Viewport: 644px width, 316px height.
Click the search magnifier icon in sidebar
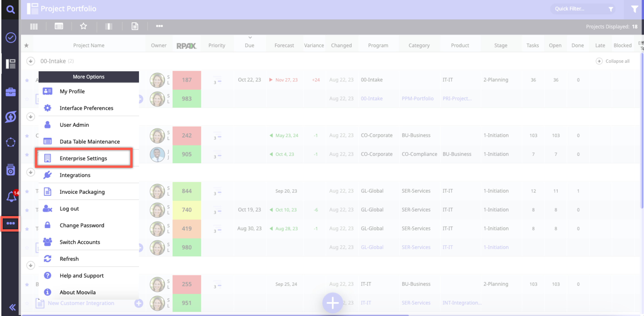pos(10,10)
